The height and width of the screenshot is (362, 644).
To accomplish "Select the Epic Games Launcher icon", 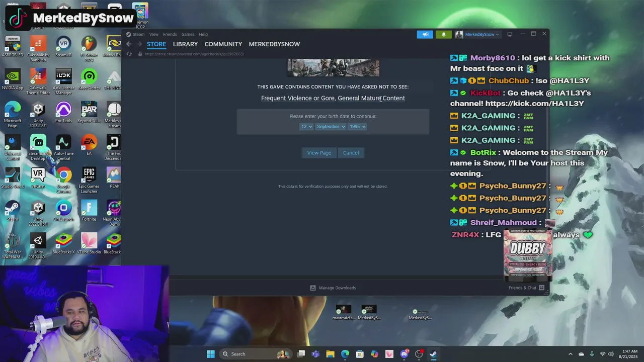I will coord(89,180).
